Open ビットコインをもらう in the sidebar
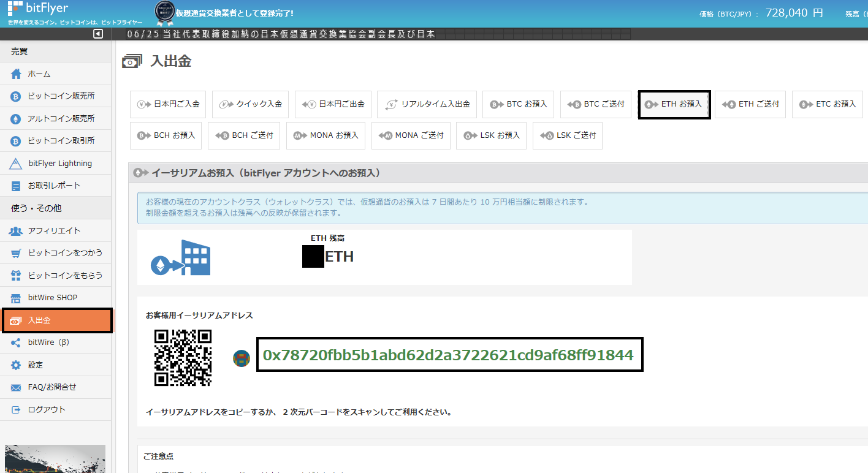 tap(56, 275)
